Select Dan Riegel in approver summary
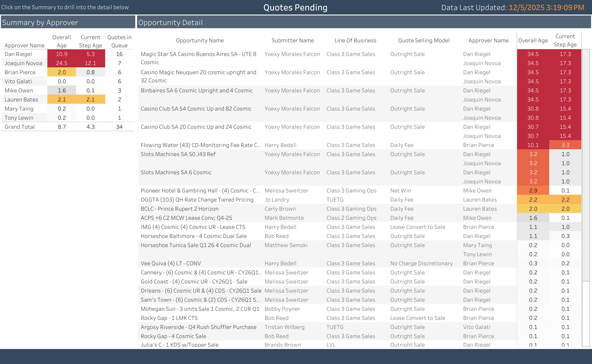592x364 pixels. [18, 54]
